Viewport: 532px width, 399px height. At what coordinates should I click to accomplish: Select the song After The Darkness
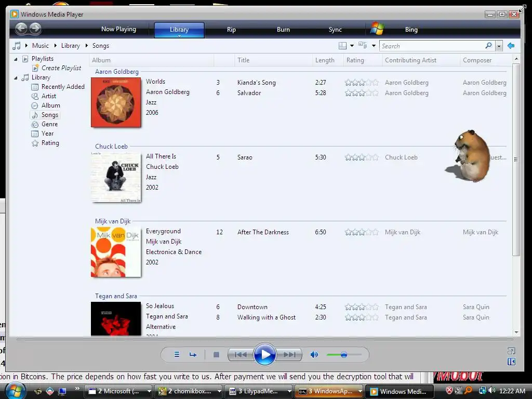[263, 232]
